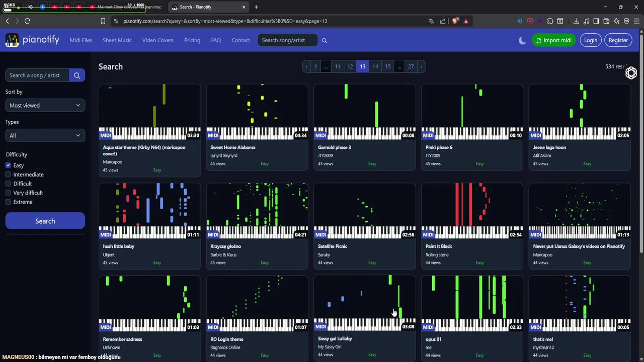Open the FAQ nav item

pyautogui.click(x=216, y=40)
